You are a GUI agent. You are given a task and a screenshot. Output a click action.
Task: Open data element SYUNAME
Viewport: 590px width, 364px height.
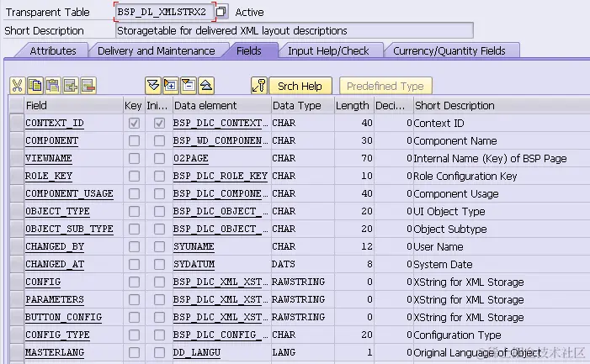click(x=194, y=247)
